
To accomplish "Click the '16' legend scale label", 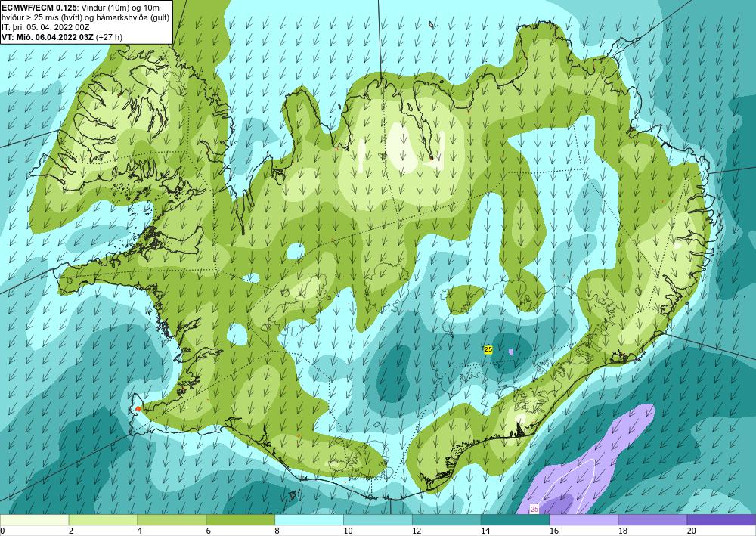I will (554, 531).
